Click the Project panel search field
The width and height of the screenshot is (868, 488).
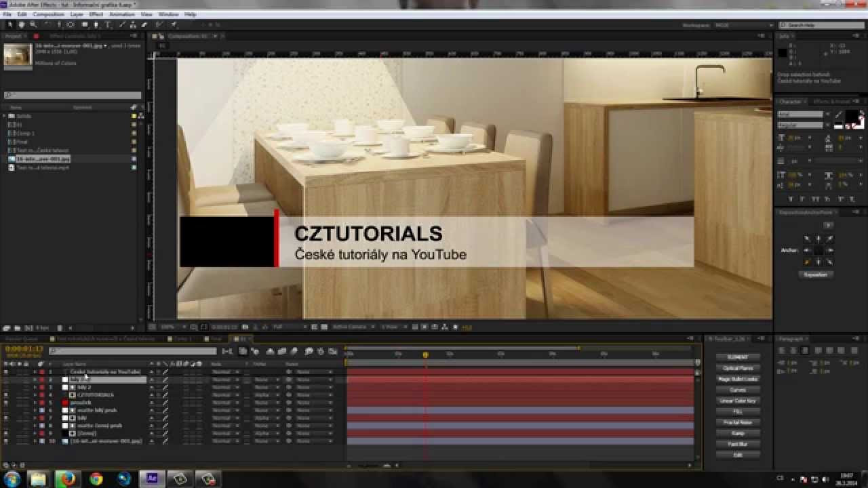click(73, 96)
